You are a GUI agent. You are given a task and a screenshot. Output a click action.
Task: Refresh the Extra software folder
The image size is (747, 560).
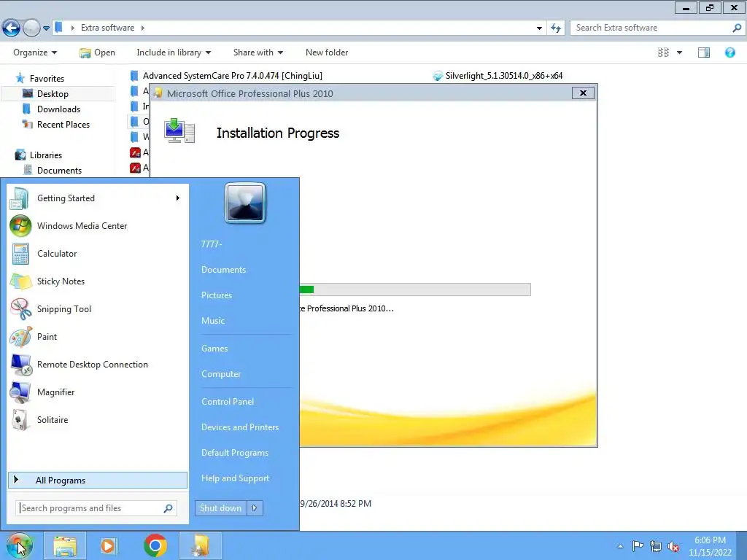click(556, 28)
